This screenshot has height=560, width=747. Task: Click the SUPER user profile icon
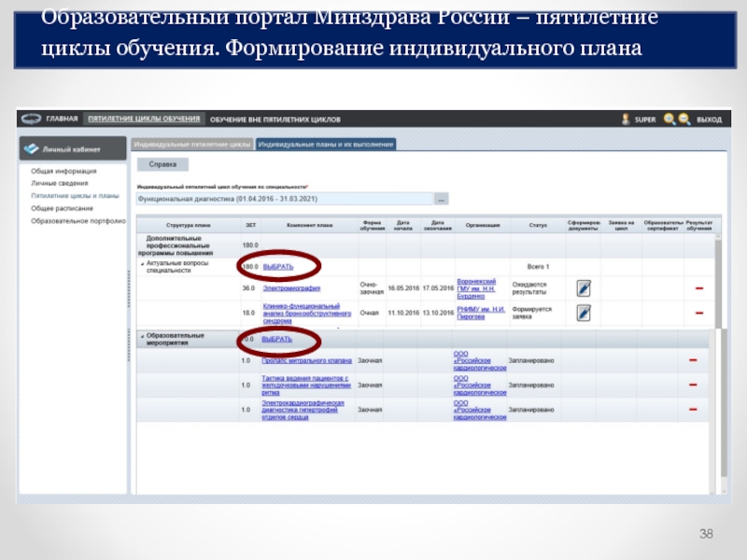click(627, 119)
